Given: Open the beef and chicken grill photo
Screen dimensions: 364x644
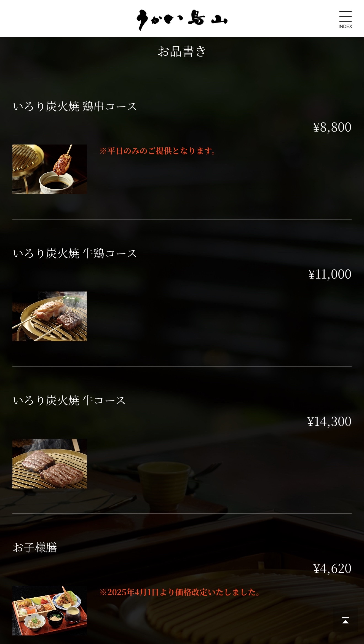Looking at the screenshot, I should [50, 316].
